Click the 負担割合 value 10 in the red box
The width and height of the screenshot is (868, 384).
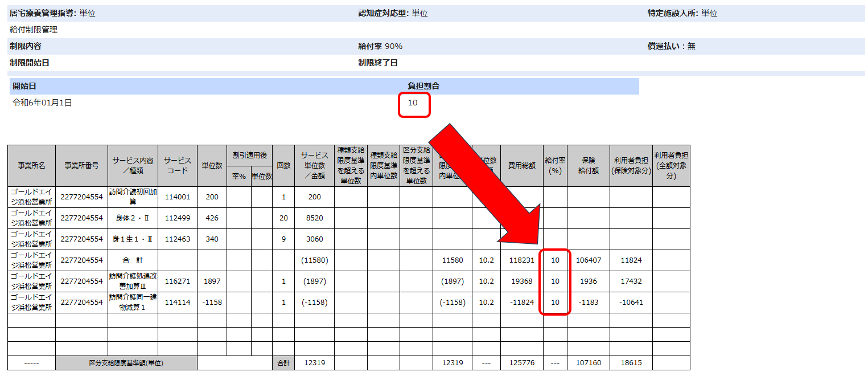413,103
